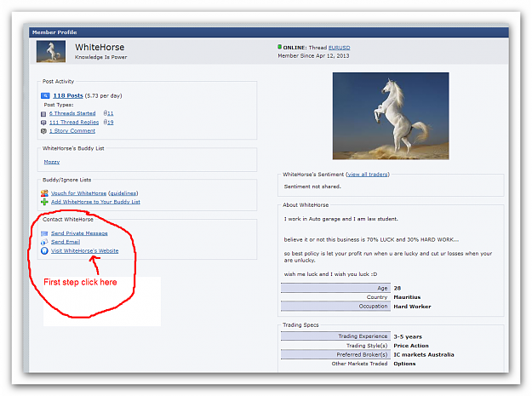
Task: Click the Knowledge Is Power tagline
Action: [100, 57]
